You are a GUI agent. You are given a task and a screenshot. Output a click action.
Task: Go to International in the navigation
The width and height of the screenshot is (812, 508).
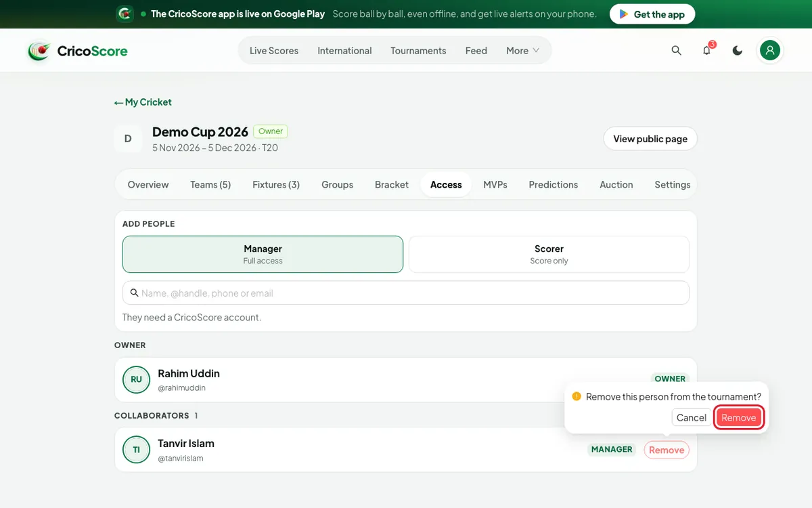(344, 51)
